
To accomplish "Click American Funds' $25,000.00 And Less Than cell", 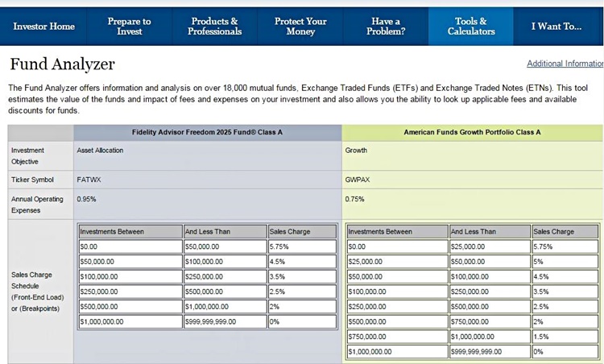I will (490, 246).
